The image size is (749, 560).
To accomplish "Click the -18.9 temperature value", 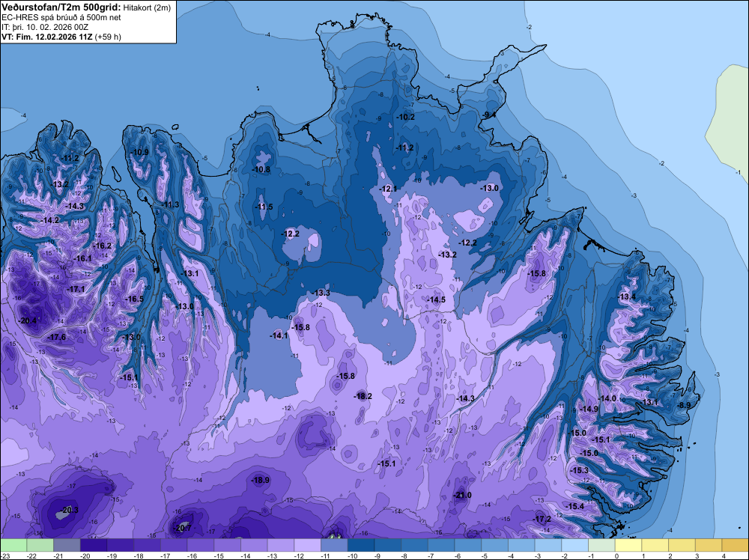I will tap(261, 481).
